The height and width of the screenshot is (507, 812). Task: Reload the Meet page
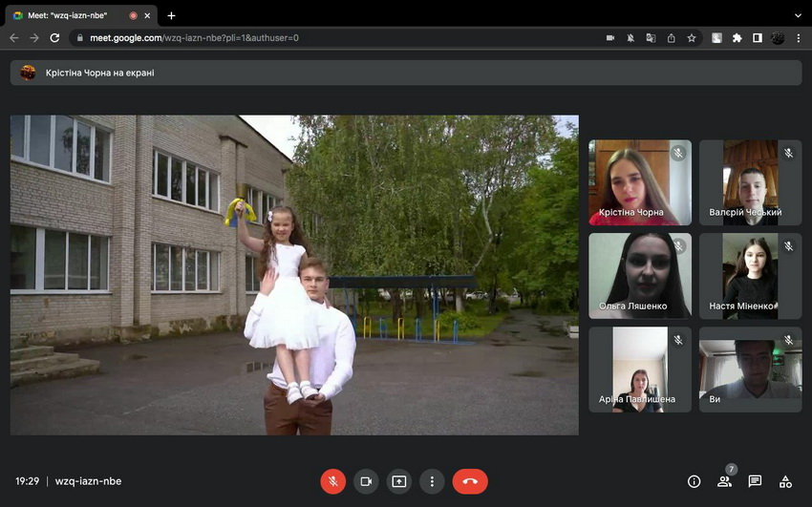click(x=54, y=38)
